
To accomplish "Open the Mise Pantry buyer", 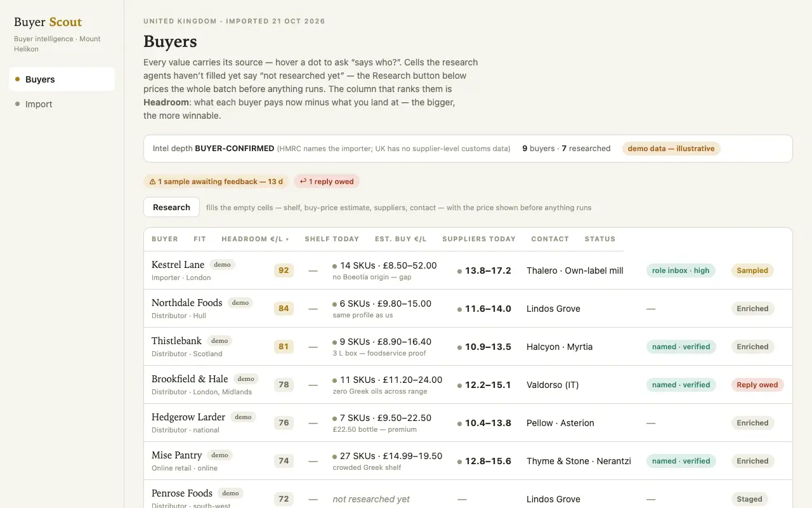I will tap(176, 455).
